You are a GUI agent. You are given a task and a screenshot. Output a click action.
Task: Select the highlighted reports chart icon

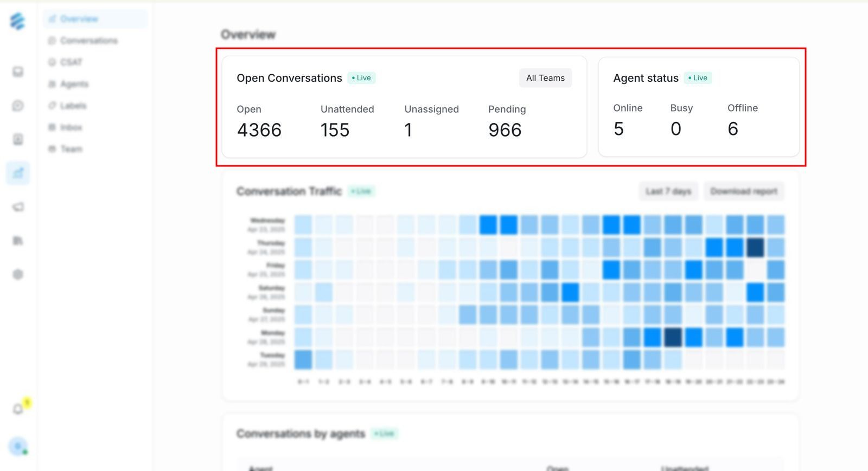point(18,173)
